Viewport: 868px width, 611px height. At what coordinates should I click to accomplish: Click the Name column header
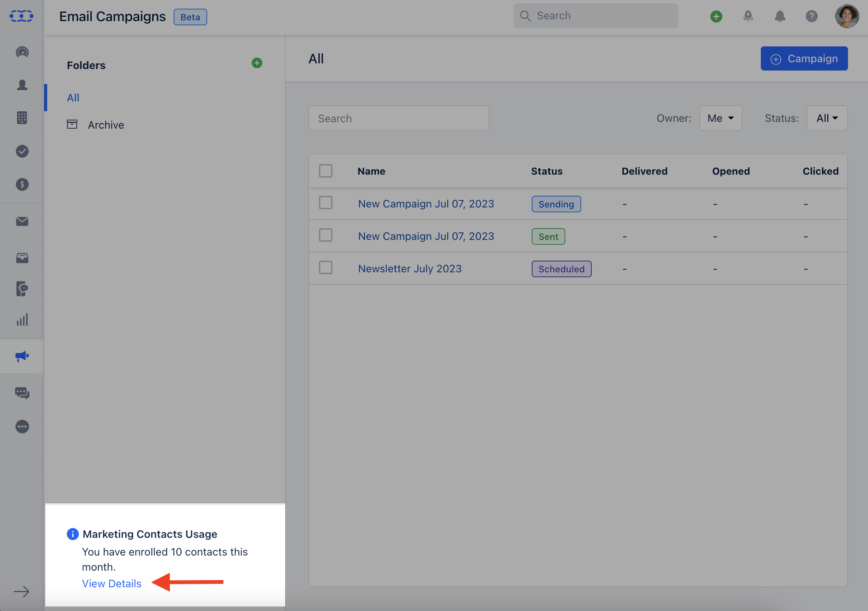click(372, 171)
